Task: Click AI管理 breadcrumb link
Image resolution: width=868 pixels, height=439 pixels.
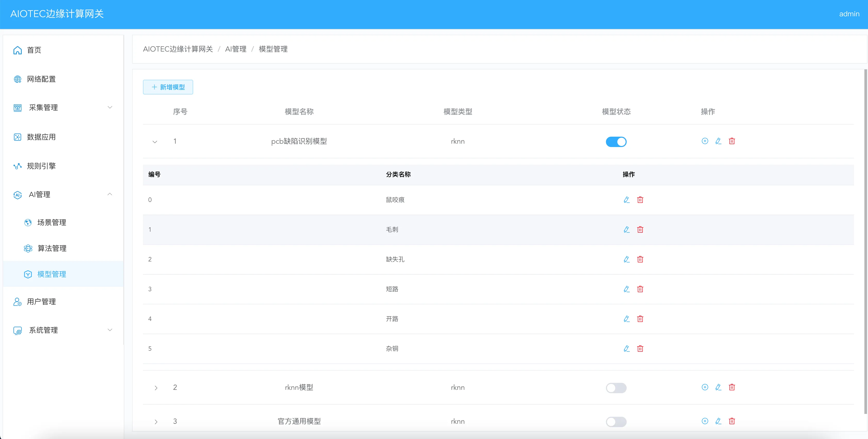Action: 236,49
